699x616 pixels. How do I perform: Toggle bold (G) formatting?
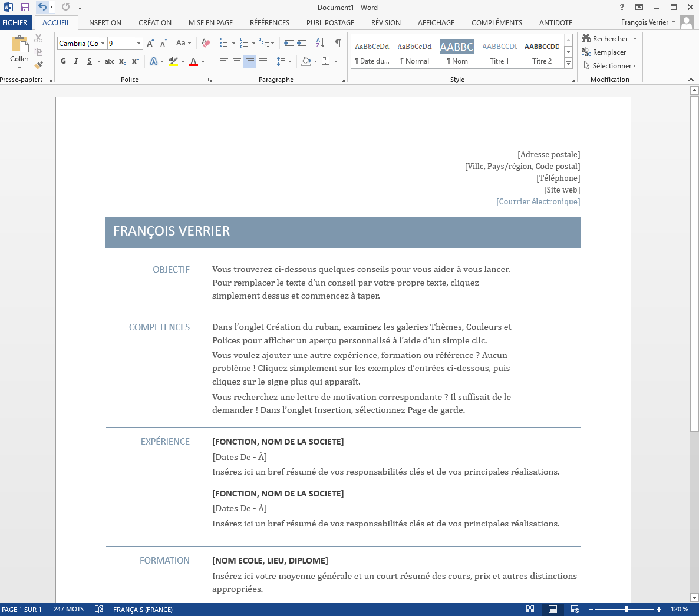63,61
